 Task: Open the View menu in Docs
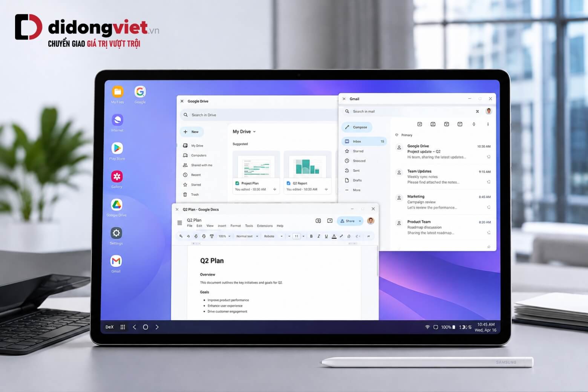(210, 226)
